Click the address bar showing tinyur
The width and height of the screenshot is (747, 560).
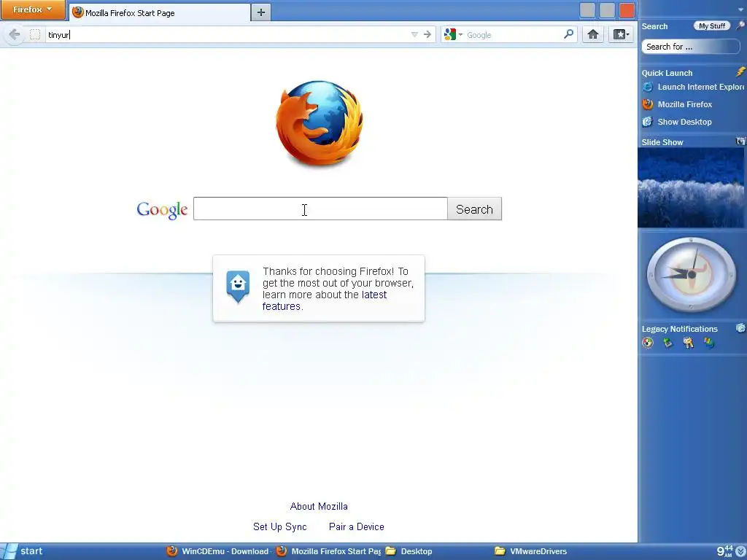click(227, 34)
